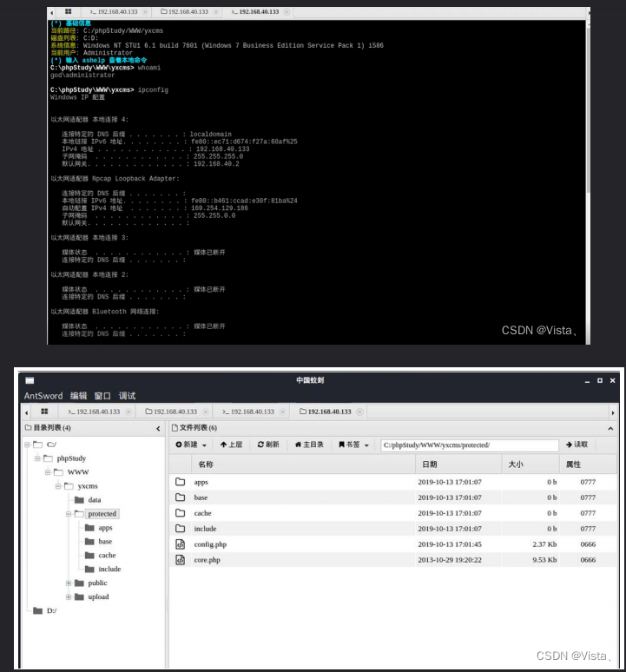The image size is (626, 672).
Task: Select the protected folder in tree
Action: point(102,513)
